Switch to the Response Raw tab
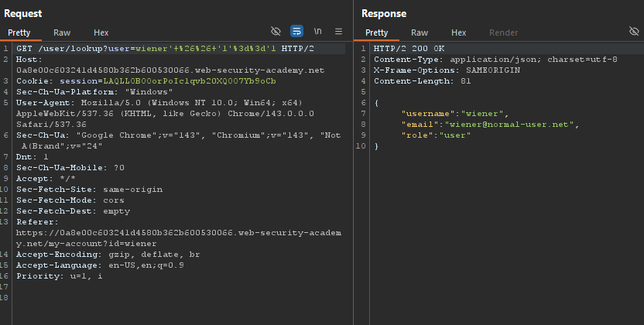The image size is (644, 325). click(420, 32)
